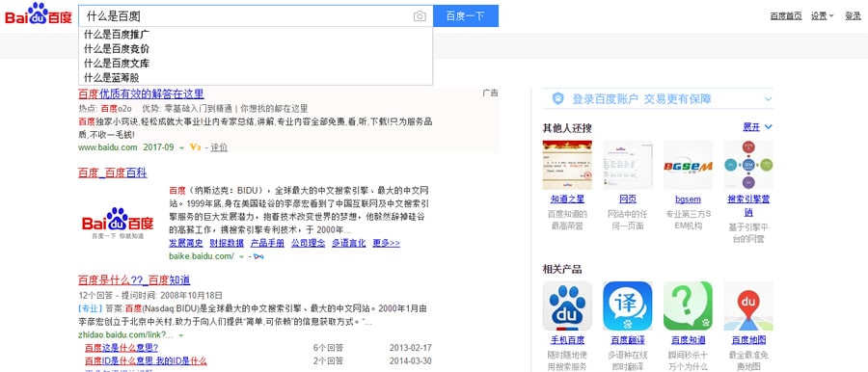Screen dimensions: 868x372
Task: Click 2013-02-17 date text
Action: pos(410,348)
